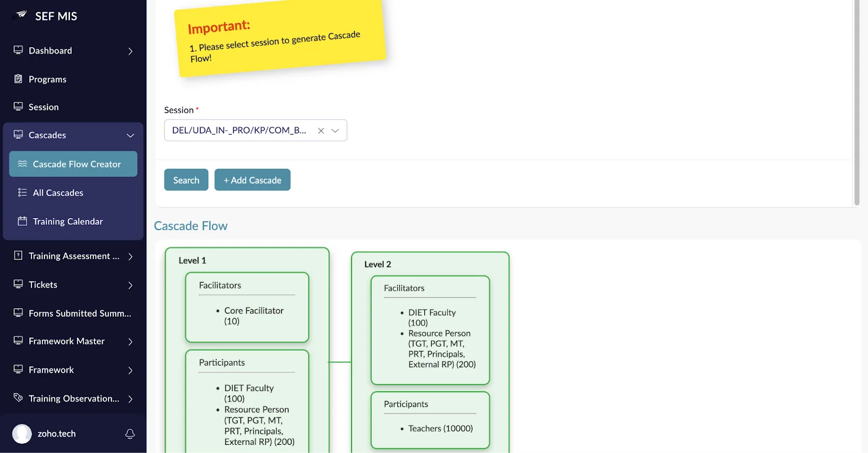Open Training Calendar page
Image resolution: width=868 pixels, height=453 pixels.
click(73, 221)
